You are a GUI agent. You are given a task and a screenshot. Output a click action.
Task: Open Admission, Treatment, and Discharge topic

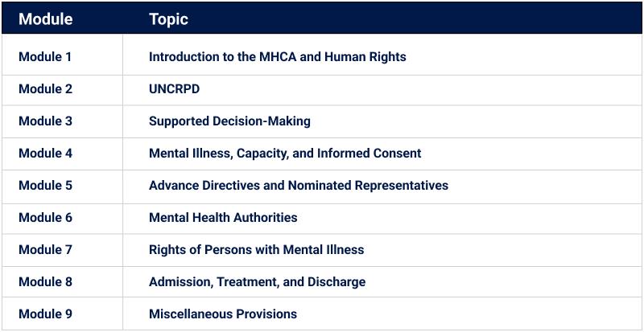pos(257,282)
